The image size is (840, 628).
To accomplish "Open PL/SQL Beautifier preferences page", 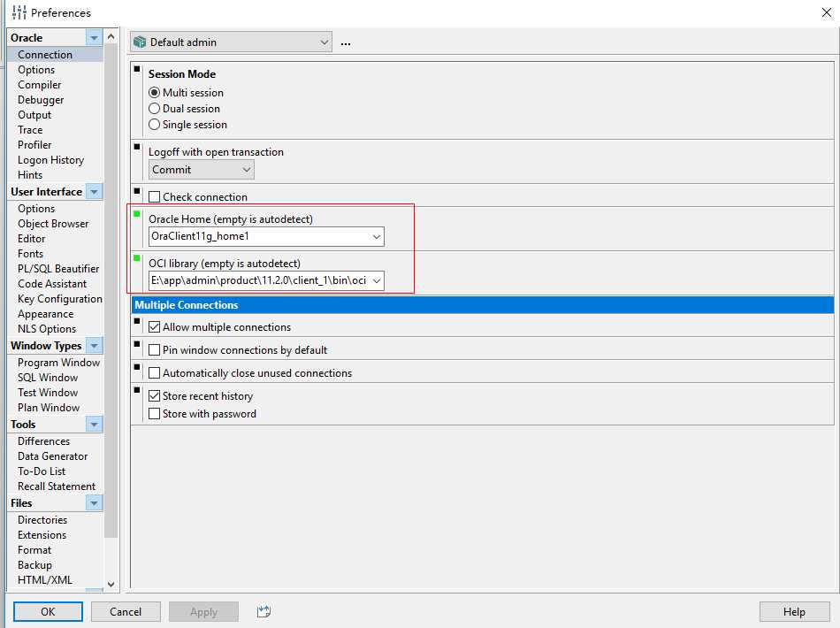I will point(58,269).
